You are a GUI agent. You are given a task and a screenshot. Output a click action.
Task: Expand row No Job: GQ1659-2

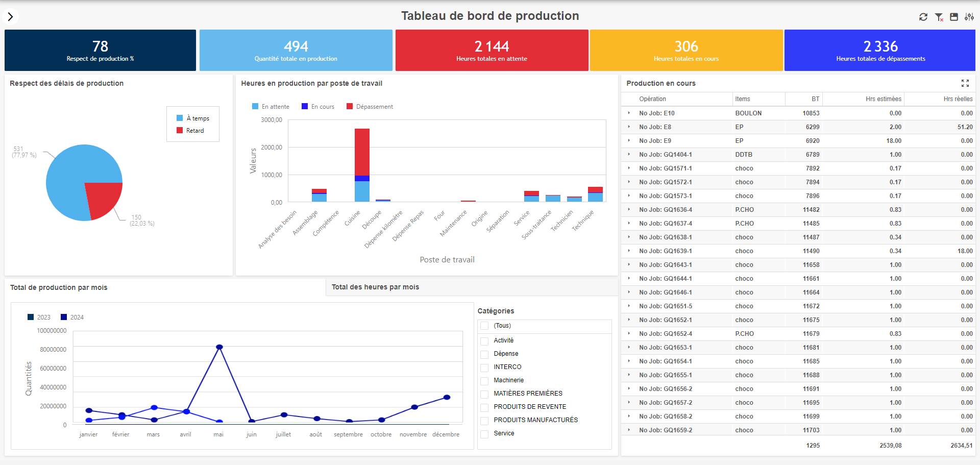pyautogui.click(x=629, y=430)
